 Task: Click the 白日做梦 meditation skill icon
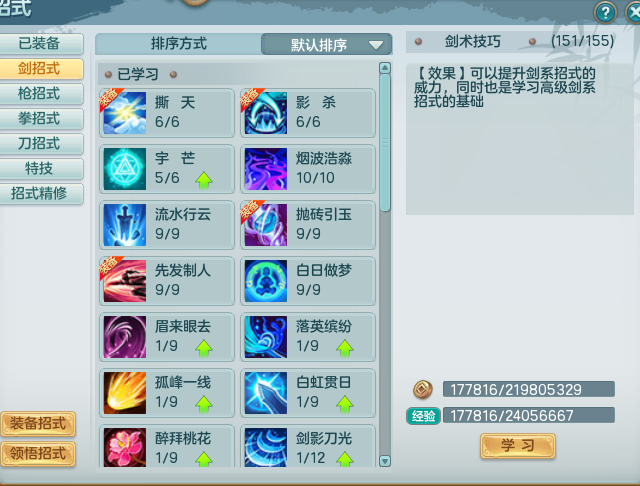click(x=266, y=281)
